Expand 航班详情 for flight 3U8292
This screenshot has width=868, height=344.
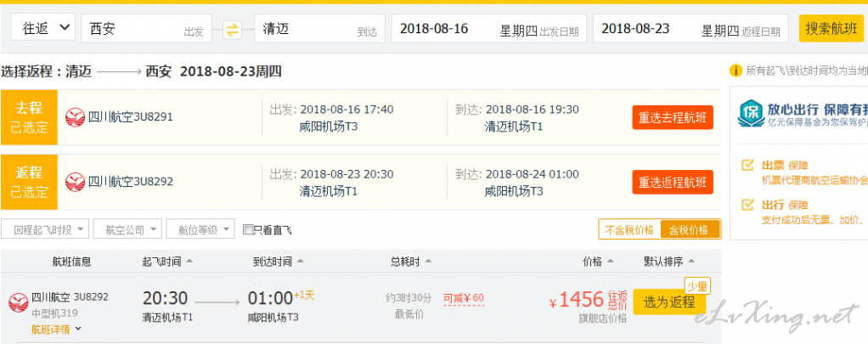56,329
